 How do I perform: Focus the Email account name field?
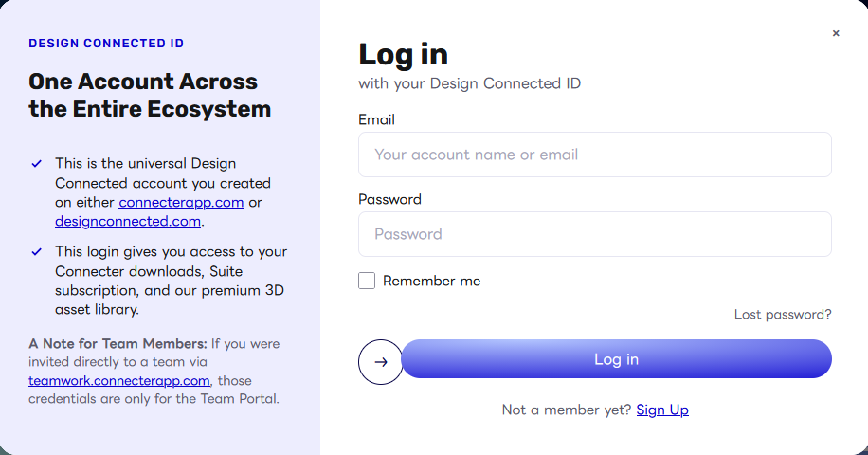pyautogui.click(x=594, y=155)
